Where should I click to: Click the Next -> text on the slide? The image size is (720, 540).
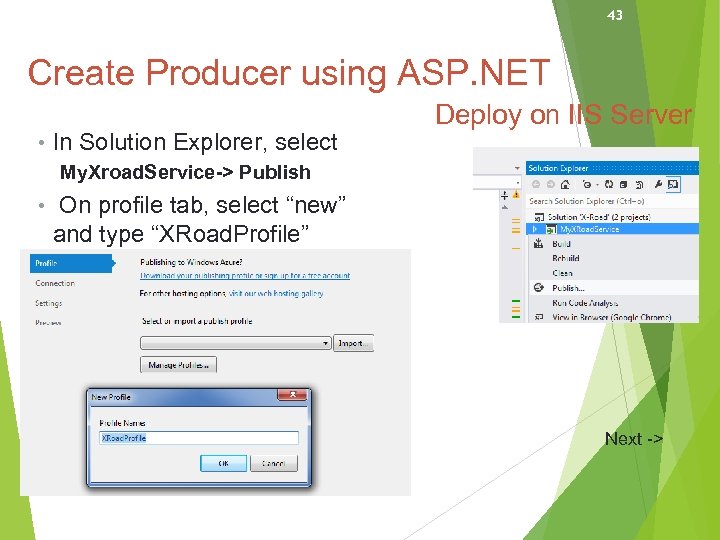click(x=634, y=439)
